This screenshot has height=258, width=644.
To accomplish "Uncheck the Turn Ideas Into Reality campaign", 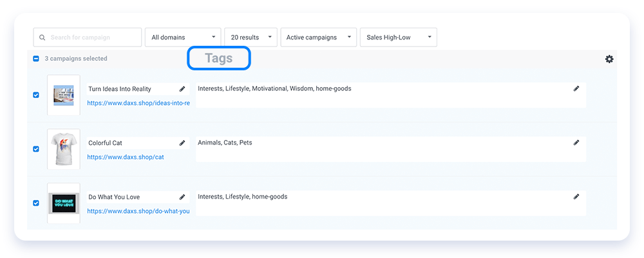I will [35, 95].
